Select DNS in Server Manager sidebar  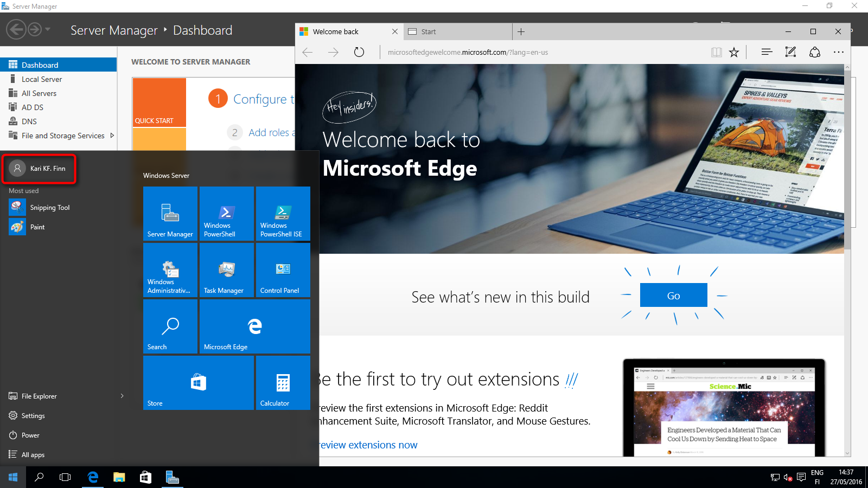point(59,121)
